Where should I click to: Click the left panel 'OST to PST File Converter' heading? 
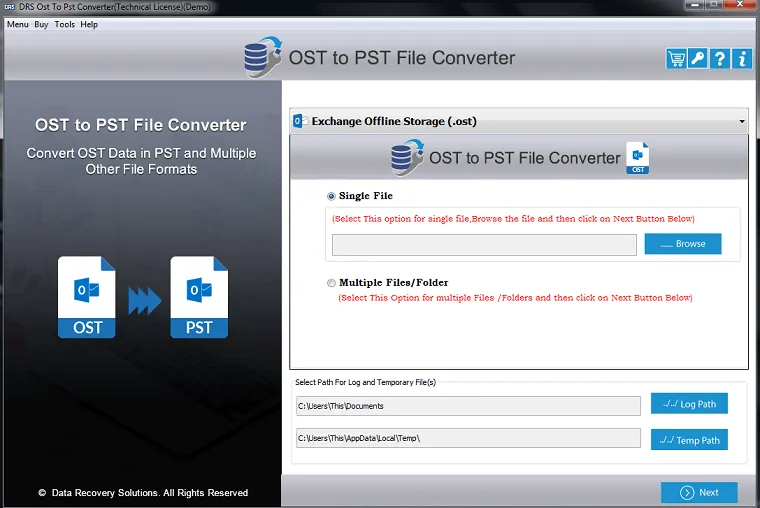point(141,125)
